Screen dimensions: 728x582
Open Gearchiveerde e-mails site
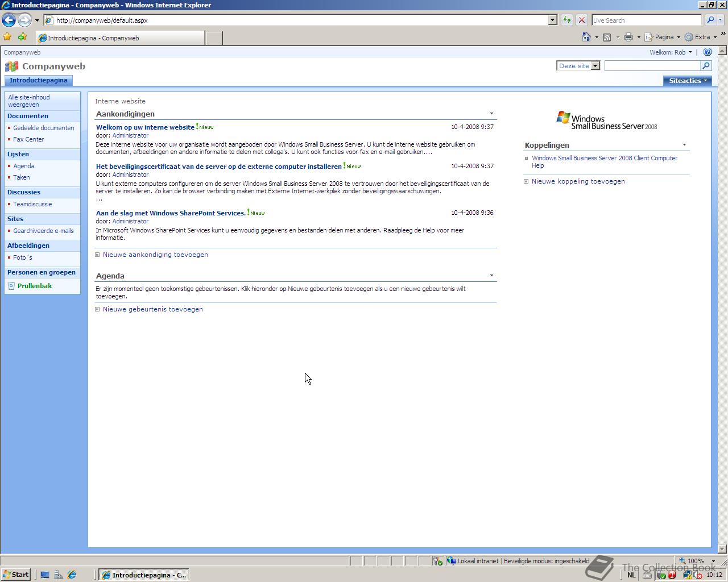[x=43, y=231]
